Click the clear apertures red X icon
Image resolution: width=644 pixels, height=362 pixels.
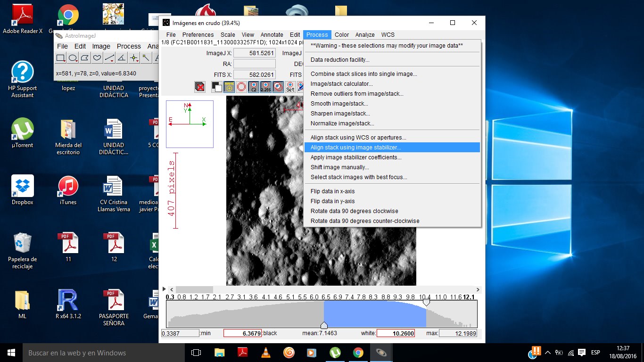[x=200, y=87]
